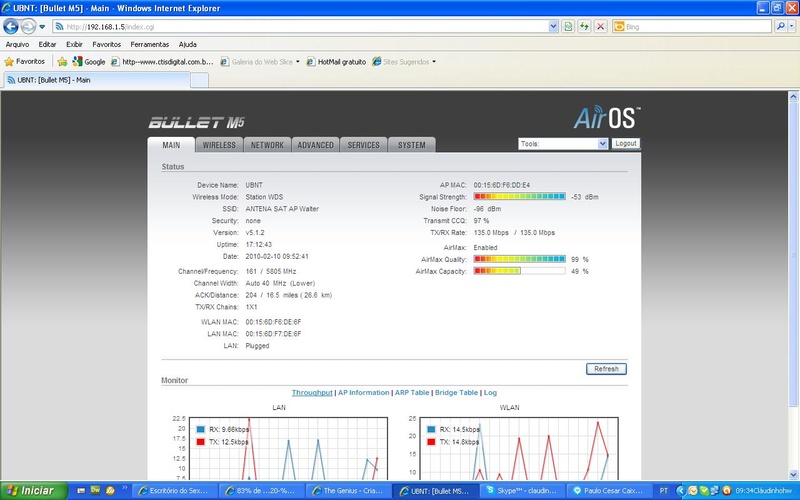Switch to the SERVICES tab

(x=363, y=145)
